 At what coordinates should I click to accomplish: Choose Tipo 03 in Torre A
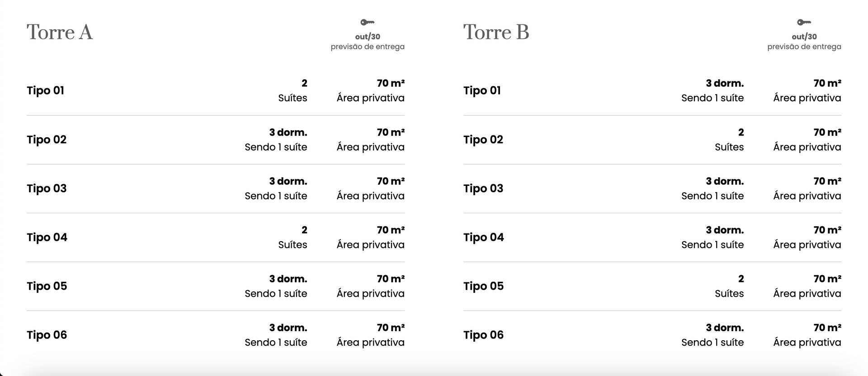(x=47, y=188)
